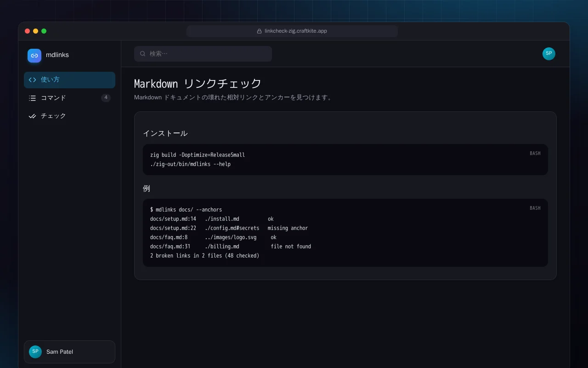The image size is (588, 368).
Task: Click the docs/setup.md:14 output row
Action: coord(212,219)
